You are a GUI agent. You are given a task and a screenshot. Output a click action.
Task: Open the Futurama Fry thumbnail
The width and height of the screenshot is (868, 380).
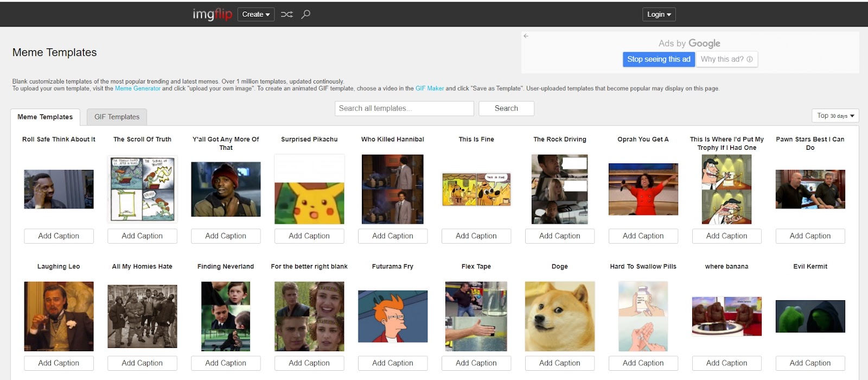(393, 316)
